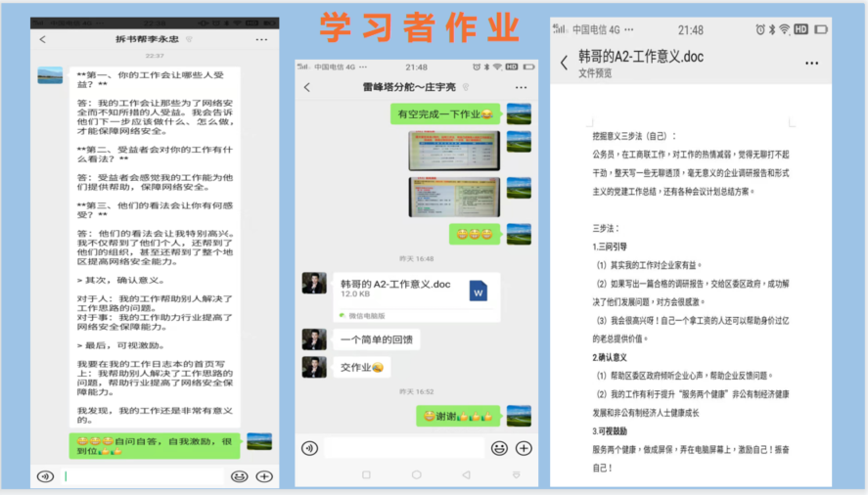The width and height of the screenshot is (868, 495).
Task: Tap the 昨天 16:52 timestamp
Action: (x=416, y=391)
